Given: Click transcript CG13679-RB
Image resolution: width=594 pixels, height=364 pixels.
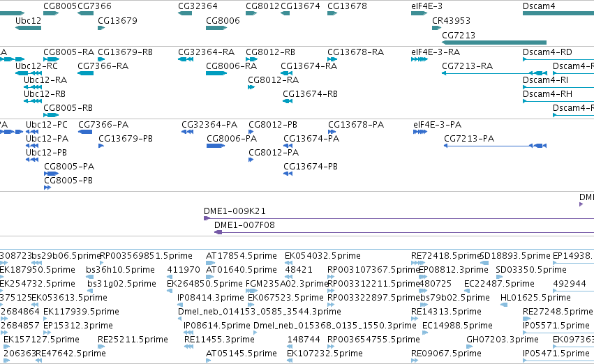Looking at the screenshot, I should pyautogui.click(x=101, y=59).
